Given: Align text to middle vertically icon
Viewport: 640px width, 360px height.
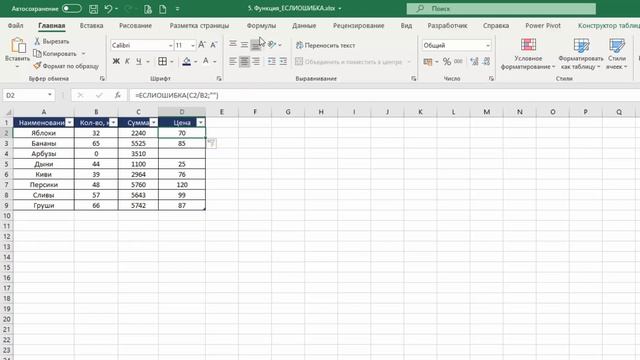Looking at the screenshot, I should point(244,44).
